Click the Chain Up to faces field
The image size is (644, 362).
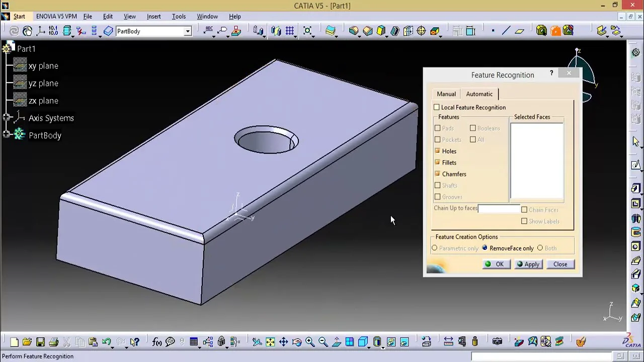tap(499, 208)
